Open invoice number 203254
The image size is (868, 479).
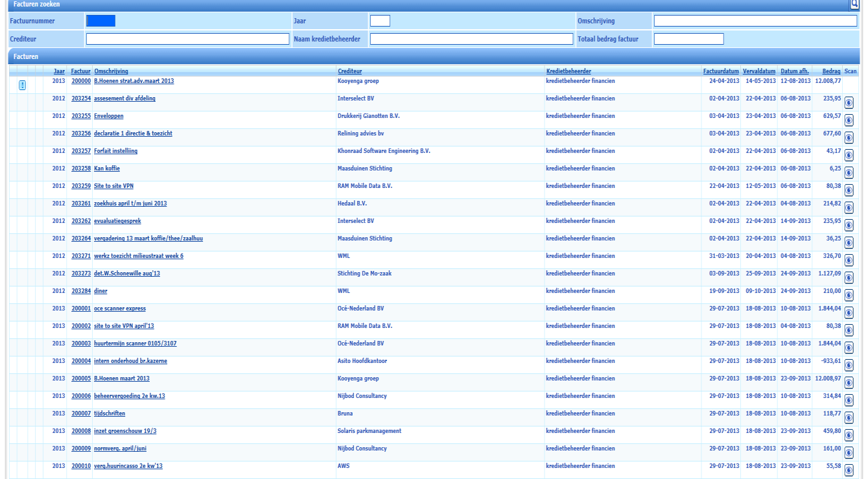81,99
